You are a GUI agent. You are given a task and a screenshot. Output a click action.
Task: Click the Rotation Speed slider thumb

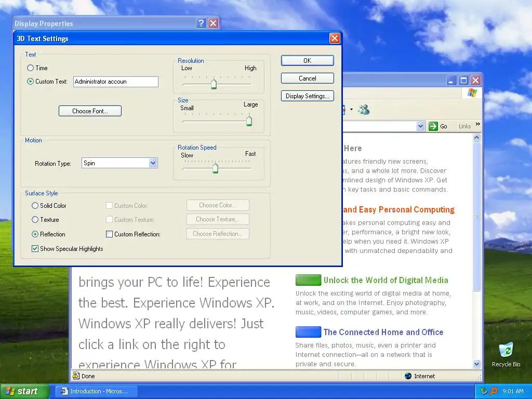pos(215,168)
